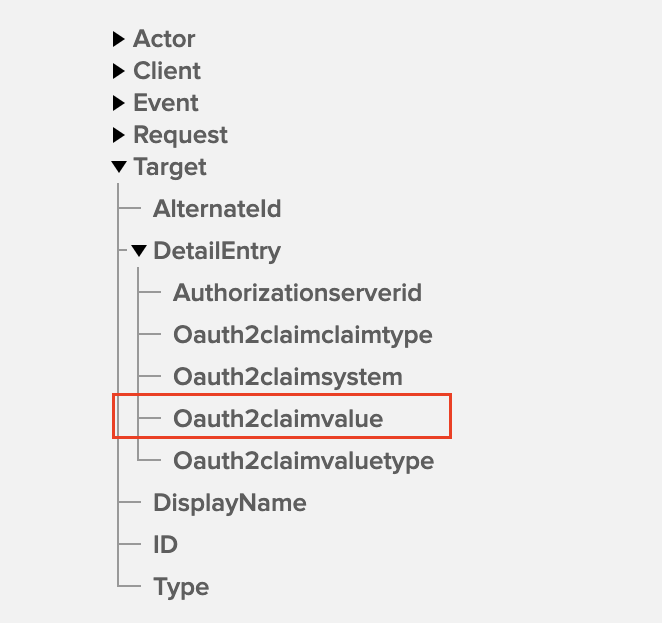Image resolution: width=662 pixels, height=623 pixels.
Task: Expand the Event node arrow
Action: (x=119, y=104)
